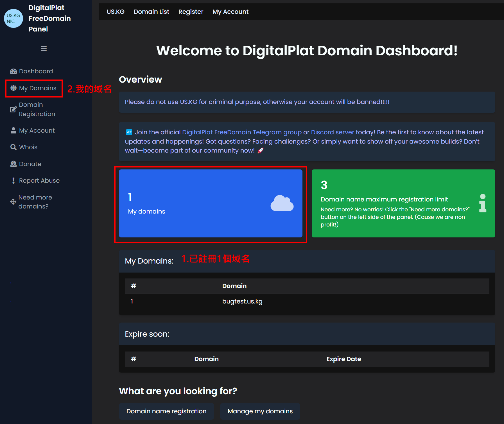Click the Whois magnifier icon

(x=13, y=147)
